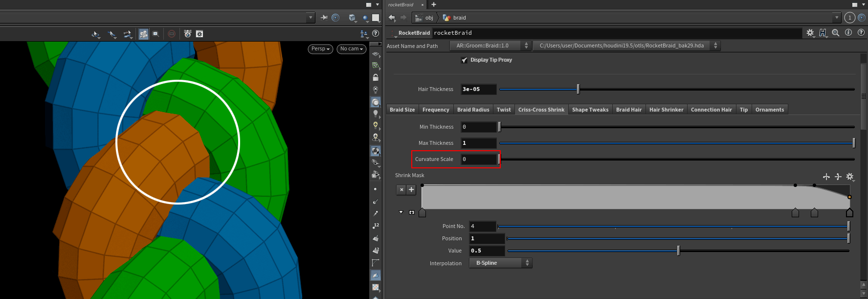Open the RocketBraid_bak29.hda asset path dropdown

click(x=626, y=46)
